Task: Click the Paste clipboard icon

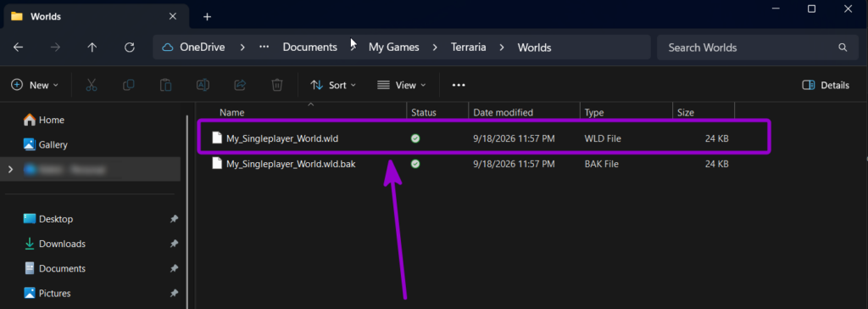Action: click(165, 85)
